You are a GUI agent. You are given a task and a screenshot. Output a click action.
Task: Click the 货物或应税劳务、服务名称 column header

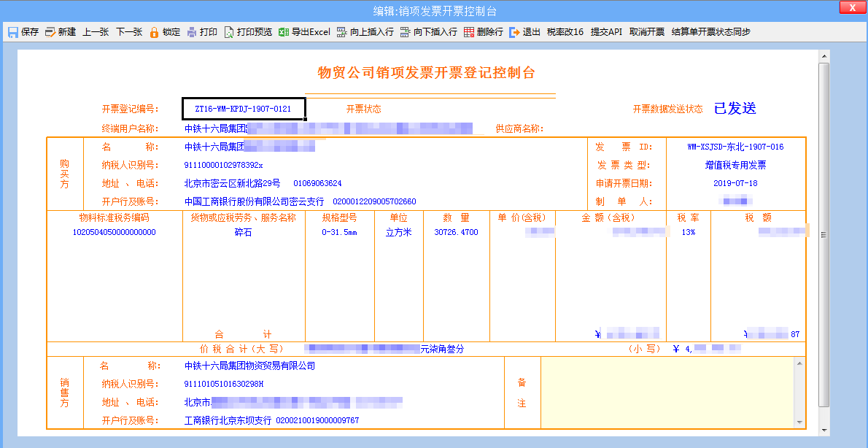(x=244, y=217)
